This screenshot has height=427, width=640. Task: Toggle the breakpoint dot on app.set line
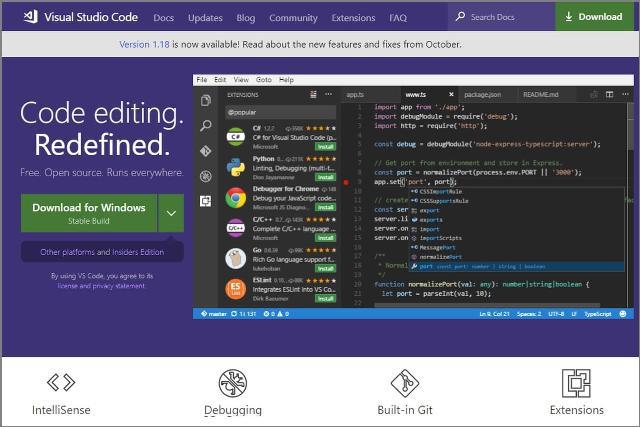346,182
